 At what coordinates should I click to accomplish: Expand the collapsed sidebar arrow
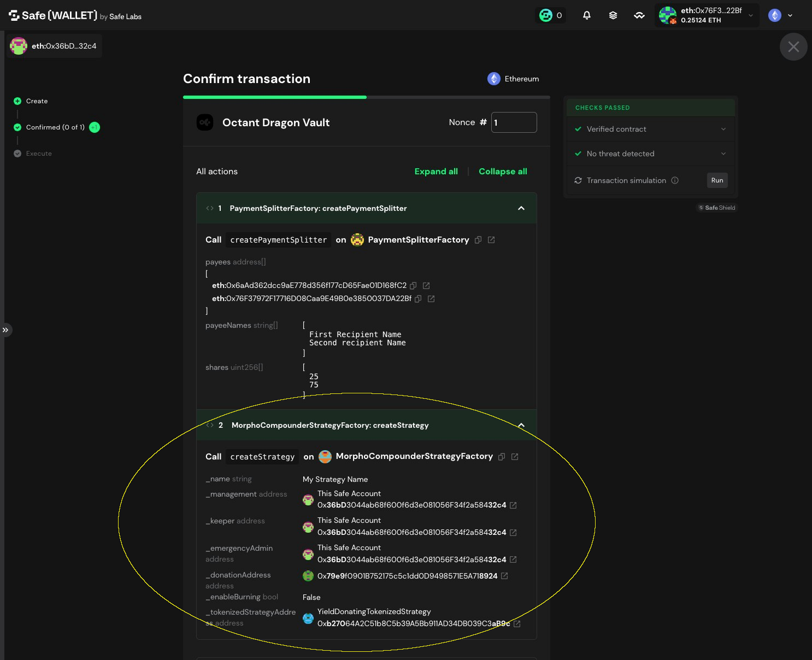(x=5, y=330)
